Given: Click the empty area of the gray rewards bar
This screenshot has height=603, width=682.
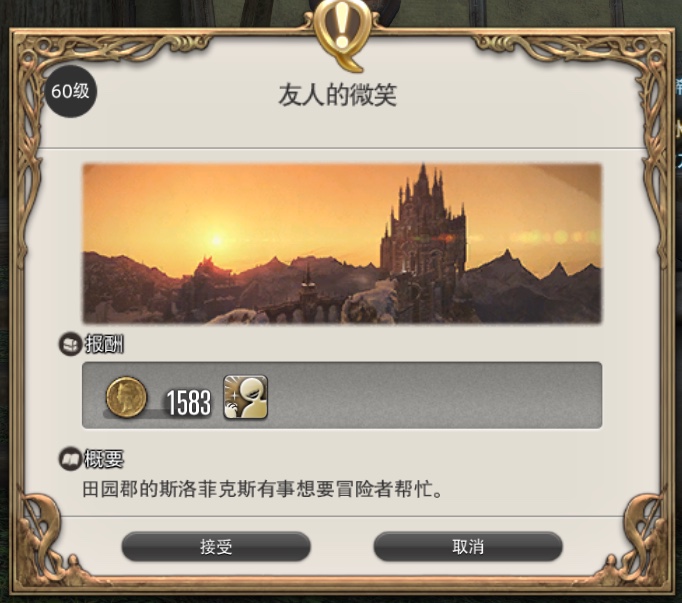Looking at the screenshot, I should (x=435, y=395).
